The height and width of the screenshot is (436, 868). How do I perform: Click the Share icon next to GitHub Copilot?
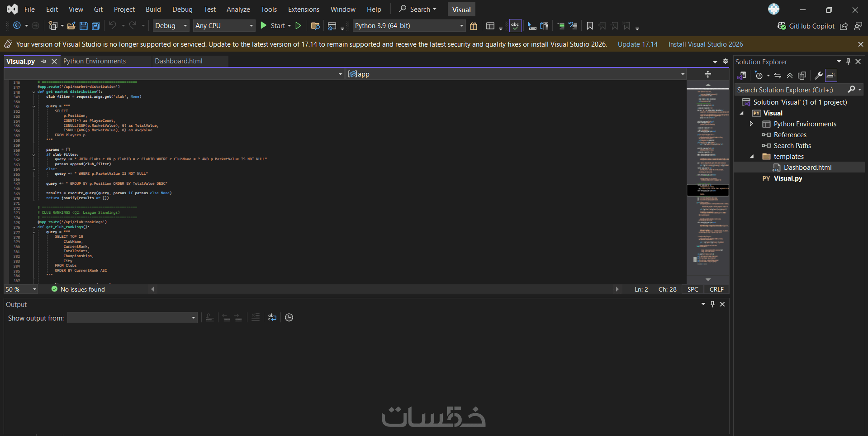[x=844, y=26]
